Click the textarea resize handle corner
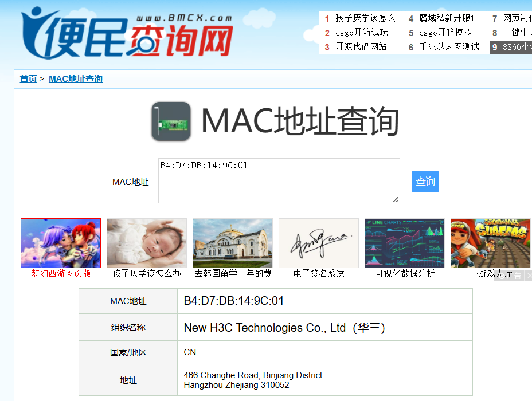Image resolution: width=532 pixels, height=401 pixels. [x=396, y=200]
